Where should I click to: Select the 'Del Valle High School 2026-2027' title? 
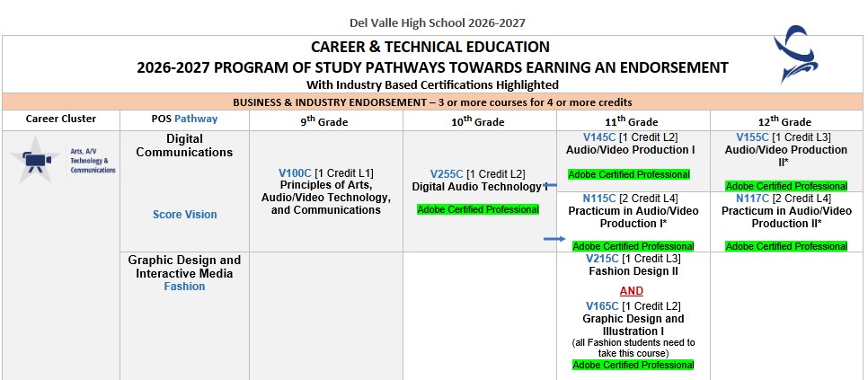[x=438, y=23]
